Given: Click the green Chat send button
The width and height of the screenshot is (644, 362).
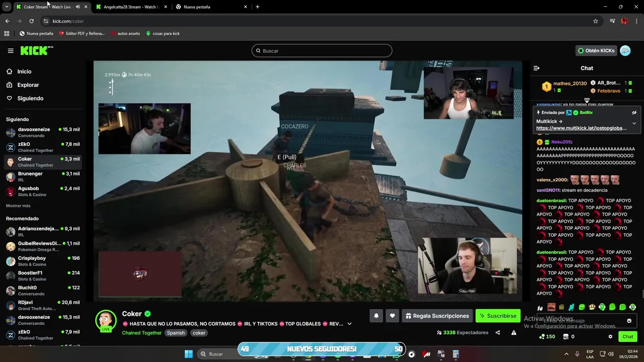Looking at the screenshot, I should [x=628, y=336].
